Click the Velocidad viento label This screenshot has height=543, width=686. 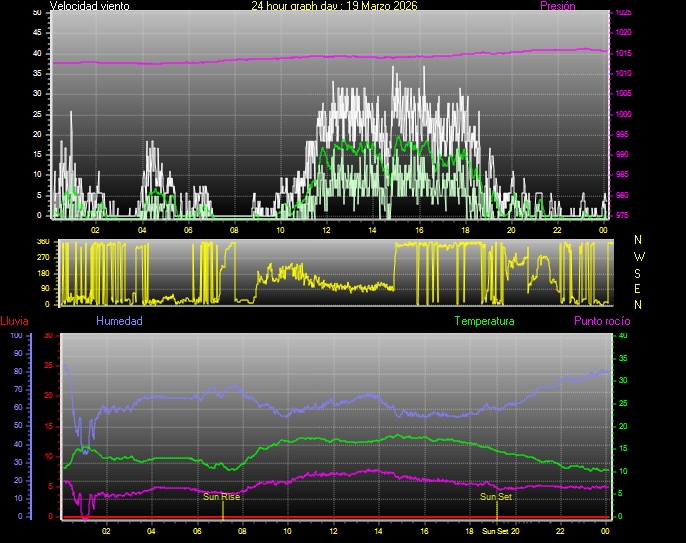89,6
